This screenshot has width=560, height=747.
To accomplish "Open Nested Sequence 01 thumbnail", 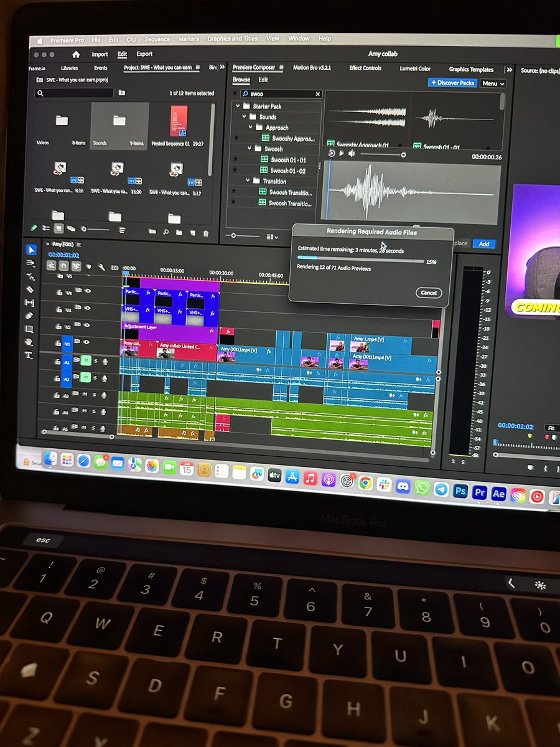I will pos(179,120).
